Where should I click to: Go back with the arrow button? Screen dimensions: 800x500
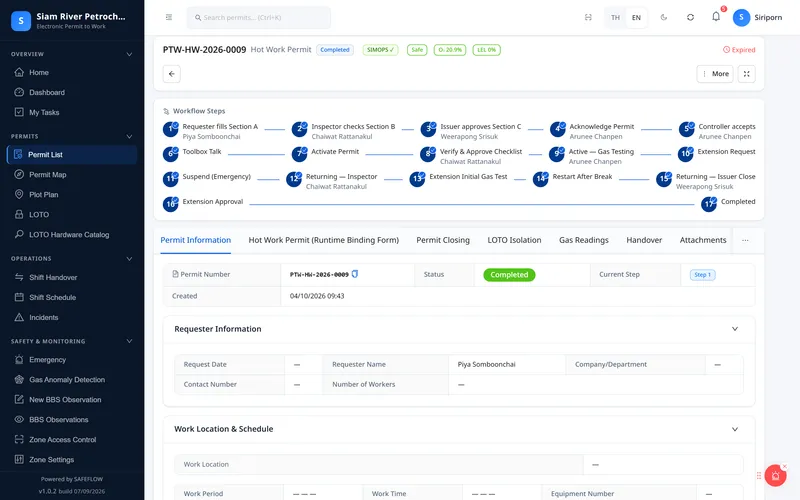point(171,74)
